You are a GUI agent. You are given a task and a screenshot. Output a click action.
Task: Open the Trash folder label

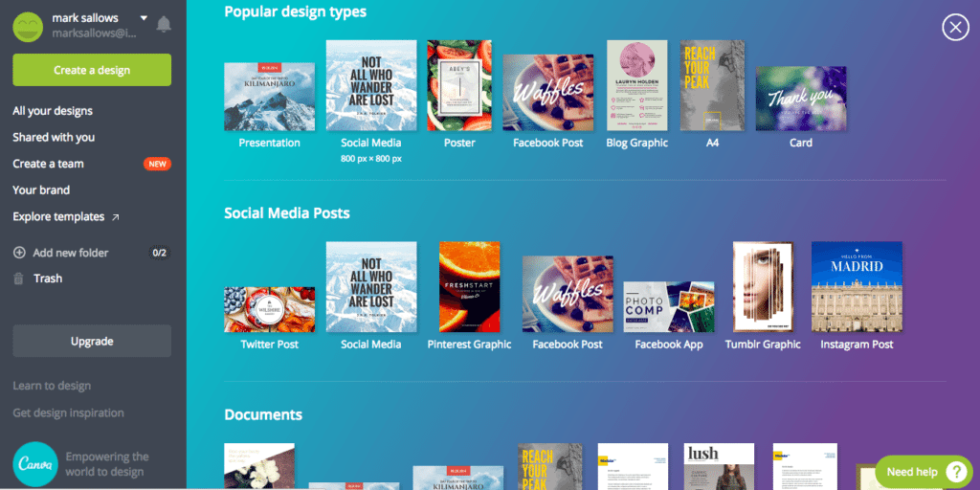click(48, 278)
